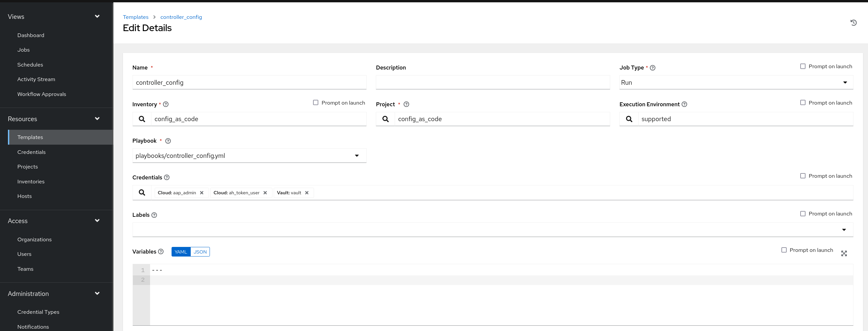Click the controller_config breadcrumb link
This screenshot has height=331, width=868.
(x=181, y=17)
